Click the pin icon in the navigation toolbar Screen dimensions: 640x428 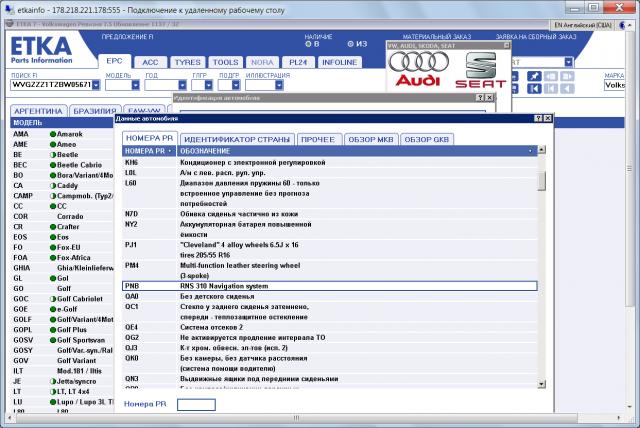pos(534,76)
